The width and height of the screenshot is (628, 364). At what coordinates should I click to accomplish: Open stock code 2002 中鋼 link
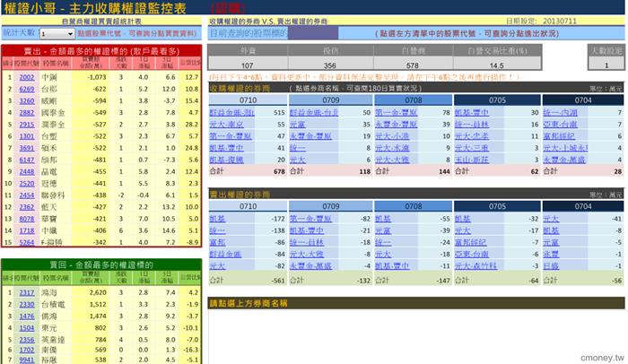pos(27,77)
